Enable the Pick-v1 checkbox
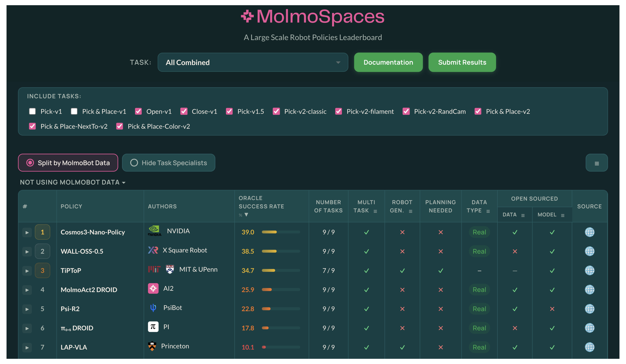Image resolution: width=626 pixels, height=364 pixels. click(x=32, y=111)
